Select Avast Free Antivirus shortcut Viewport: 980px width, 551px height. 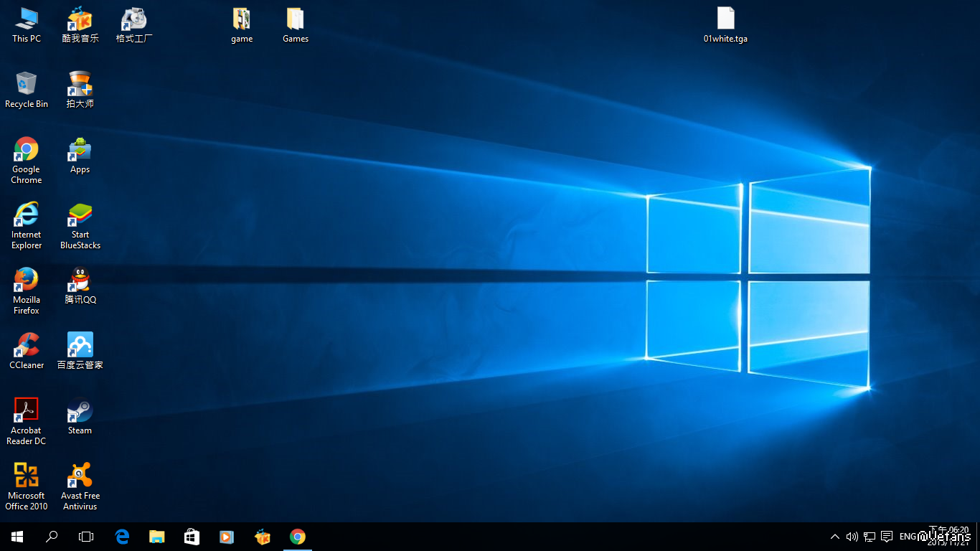(80, 476)
